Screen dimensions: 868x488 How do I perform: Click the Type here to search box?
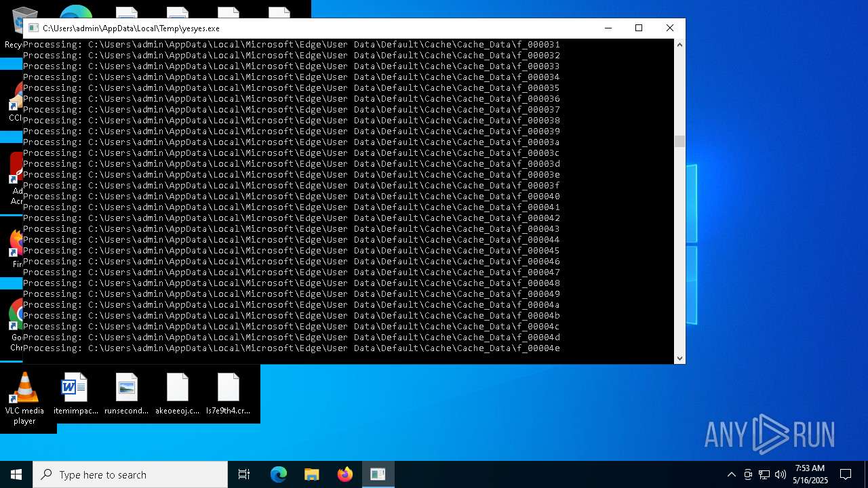[x=130, y=474]
